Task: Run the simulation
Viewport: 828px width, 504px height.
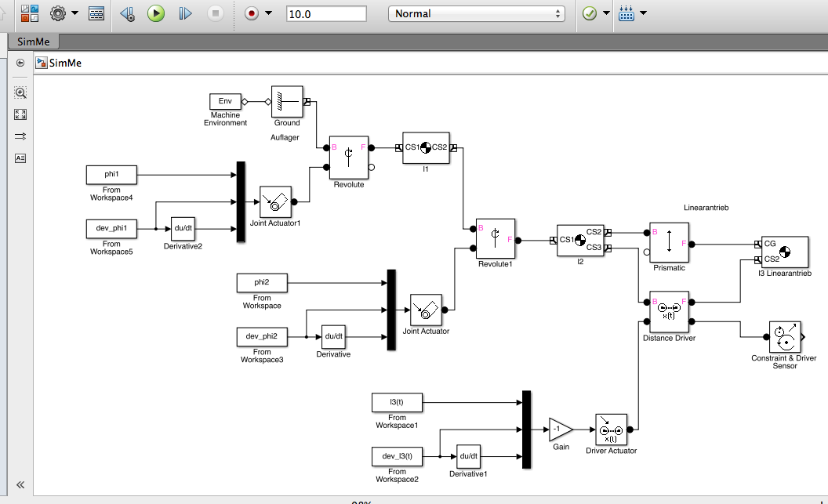Action: tap(156, 13)
